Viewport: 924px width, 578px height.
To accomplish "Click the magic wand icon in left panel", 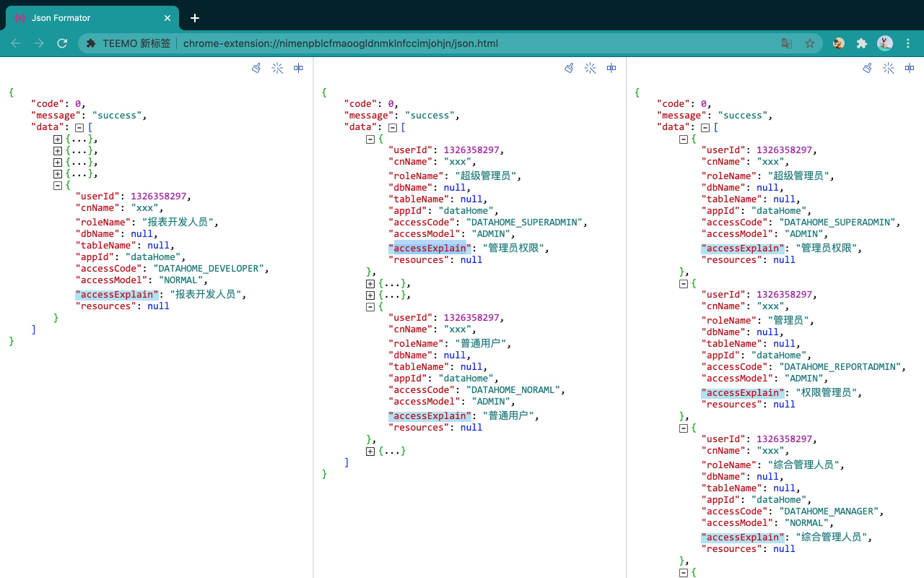I will [x=277, y=68].
